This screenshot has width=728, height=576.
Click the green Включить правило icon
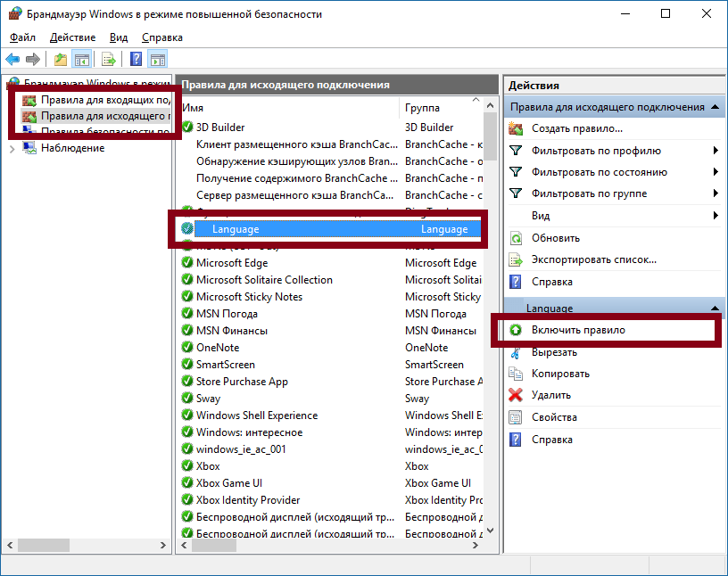pos(516,330)
